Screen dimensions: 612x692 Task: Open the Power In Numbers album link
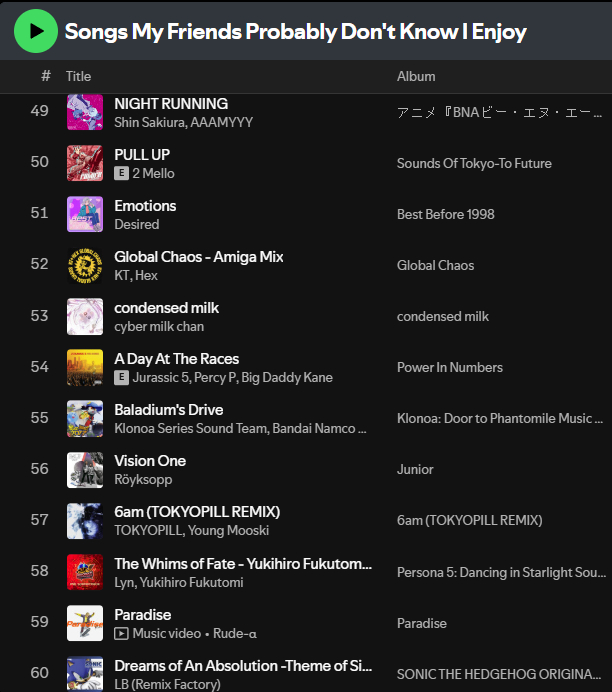point(449,367)
